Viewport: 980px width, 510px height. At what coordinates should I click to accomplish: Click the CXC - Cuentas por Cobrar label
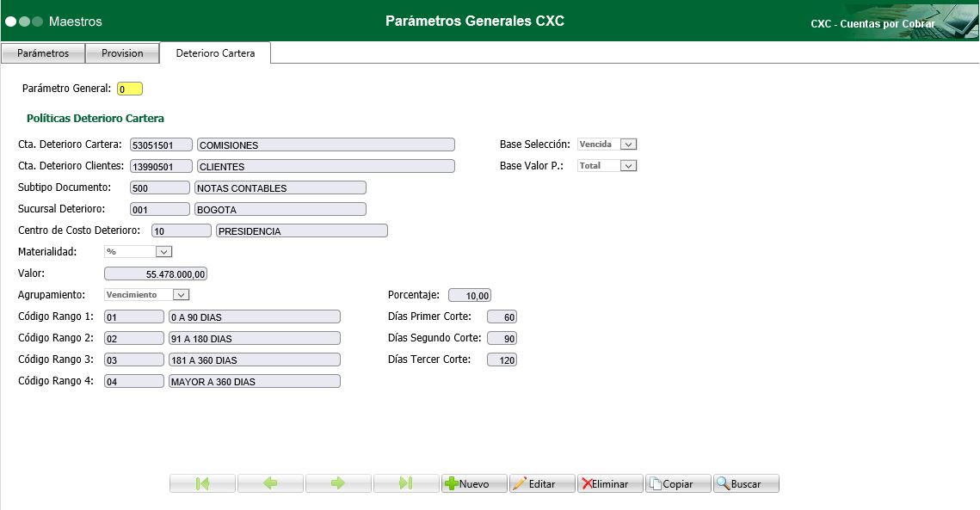tap(872, 24)
